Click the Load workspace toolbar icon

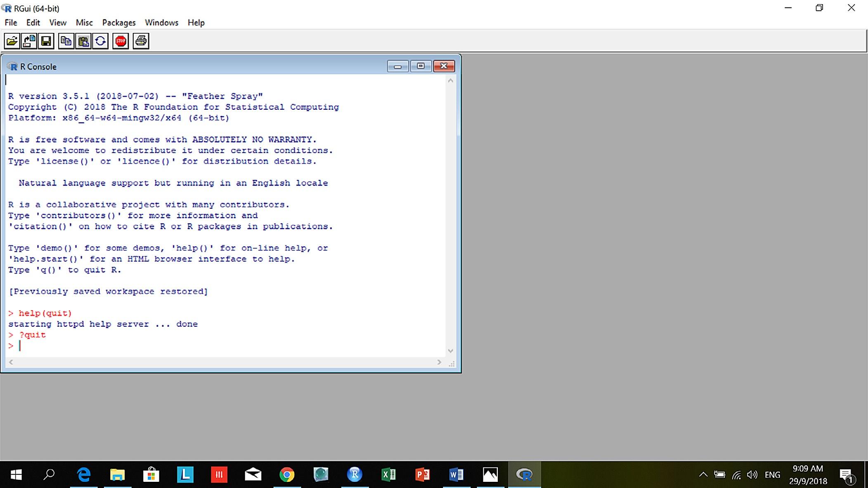(29, 41)
